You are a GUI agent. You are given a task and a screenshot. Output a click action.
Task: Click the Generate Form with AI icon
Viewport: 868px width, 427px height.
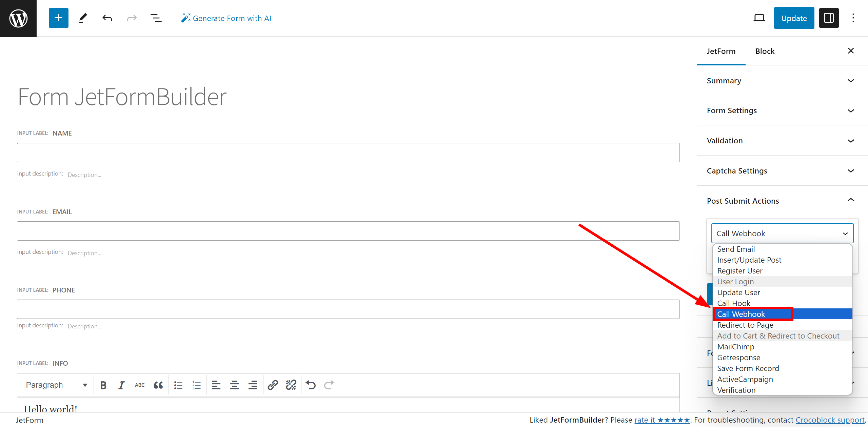[x=185, y=18]
